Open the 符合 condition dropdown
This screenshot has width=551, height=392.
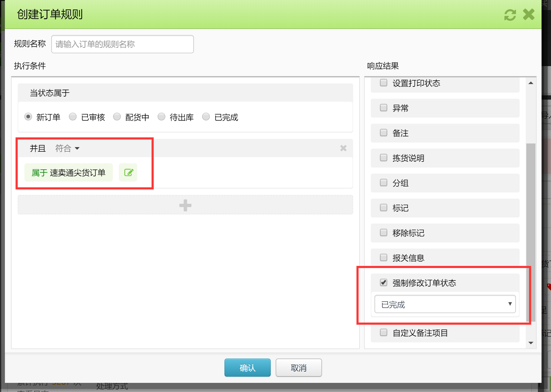pyautogui.click(x=67, y=148)
